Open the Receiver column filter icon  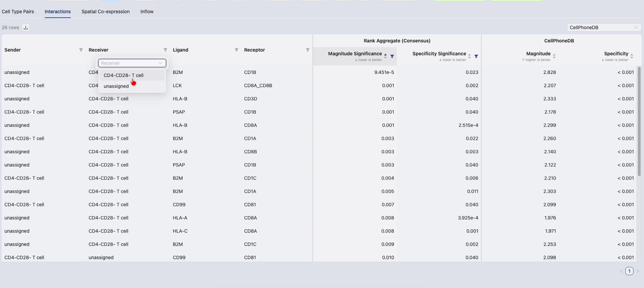(x=165, y=50)
